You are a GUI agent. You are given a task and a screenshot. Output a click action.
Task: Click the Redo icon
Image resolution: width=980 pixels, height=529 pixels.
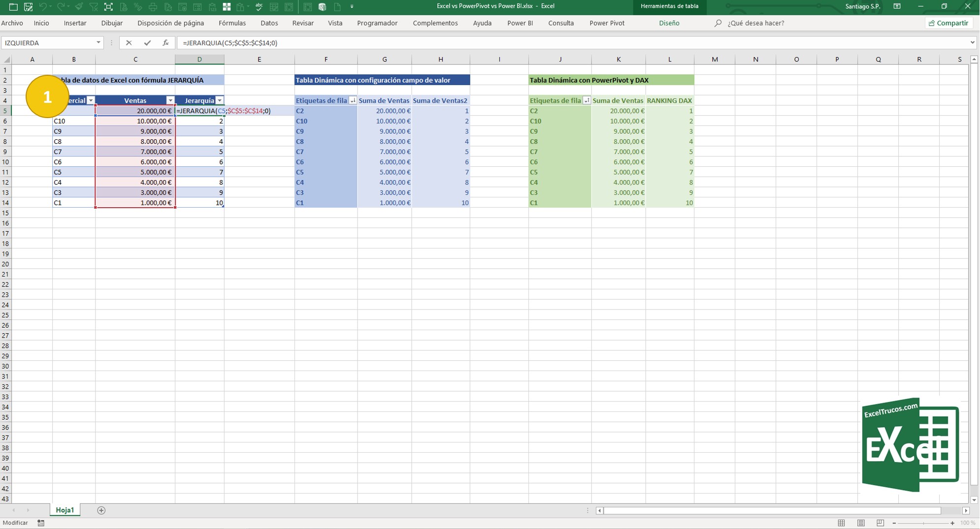point(62,7)
